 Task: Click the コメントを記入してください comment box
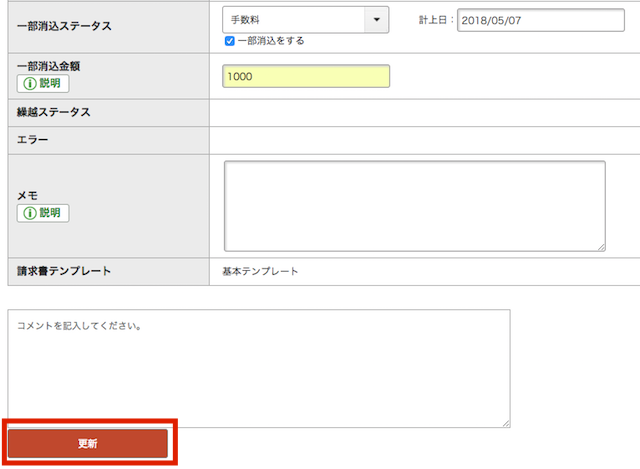(x=259, y=368)
